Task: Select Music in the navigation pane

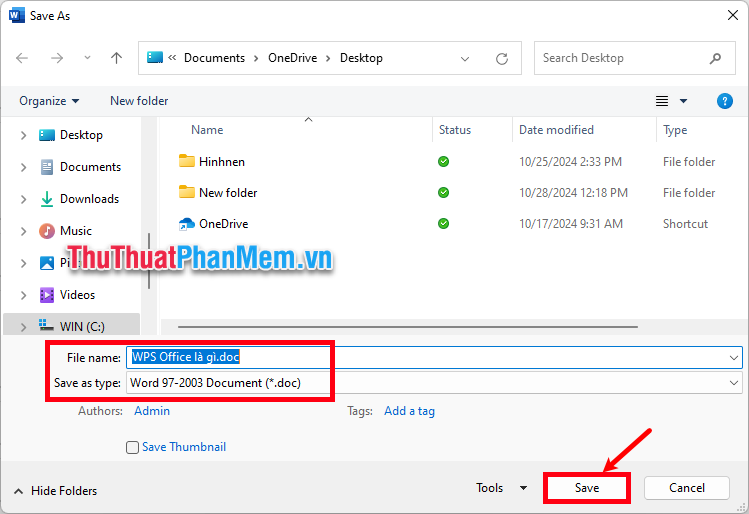Action: tap(75, 231)
